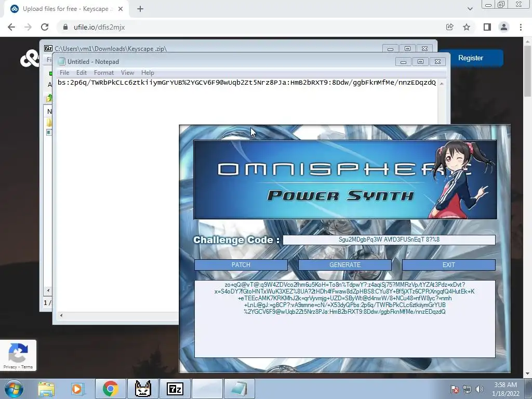Open Notepad View menu
Image resolution: width=532 pixels, height=399 pixels.
[x=128, y=73]
